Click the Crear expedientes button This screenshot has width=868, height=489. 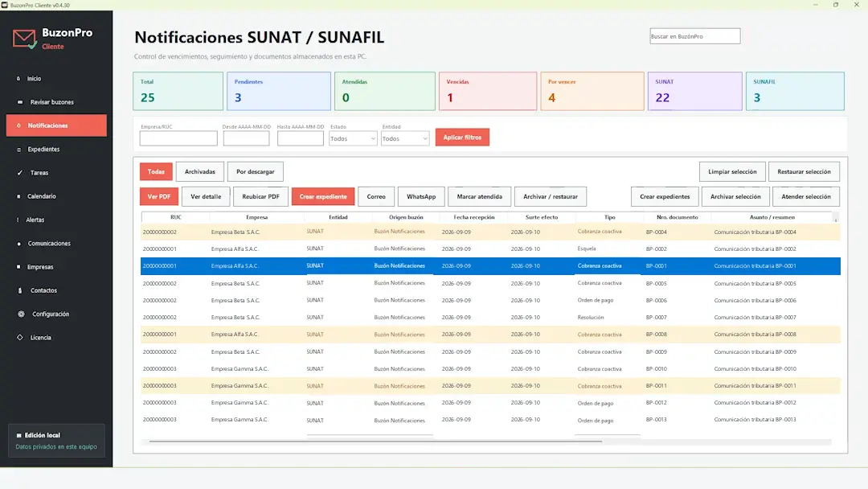[665, 196]
